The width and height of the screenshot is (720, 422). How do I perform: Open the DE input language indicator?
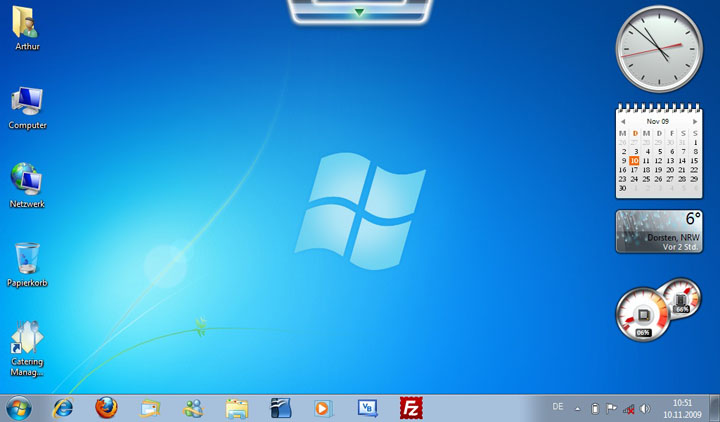(x=557, y=406)
